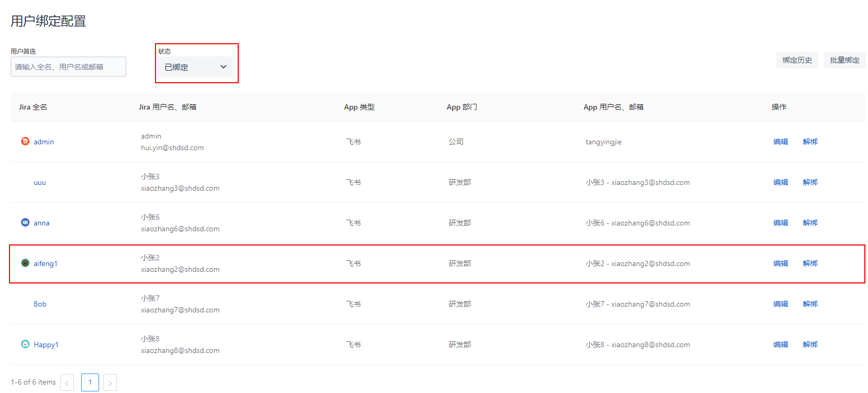The height and width of the screenshot is (393, 868).
Task: Open the Happy1 user name link
Action: 46,345
